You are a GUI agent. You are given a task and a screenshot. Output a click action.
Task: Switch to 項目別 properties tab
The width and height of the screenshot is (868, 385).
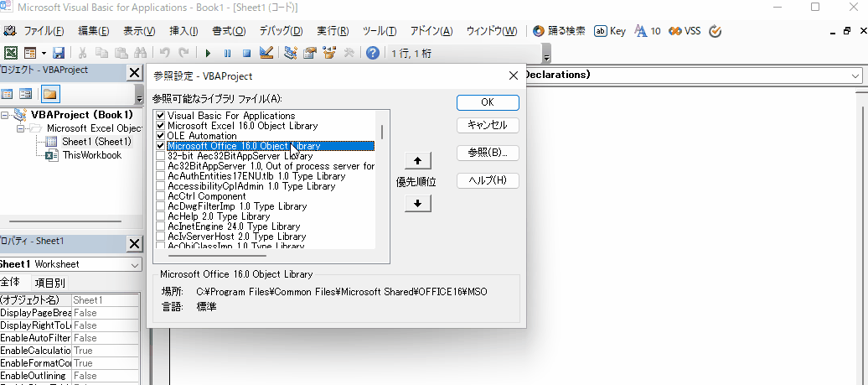49,283
